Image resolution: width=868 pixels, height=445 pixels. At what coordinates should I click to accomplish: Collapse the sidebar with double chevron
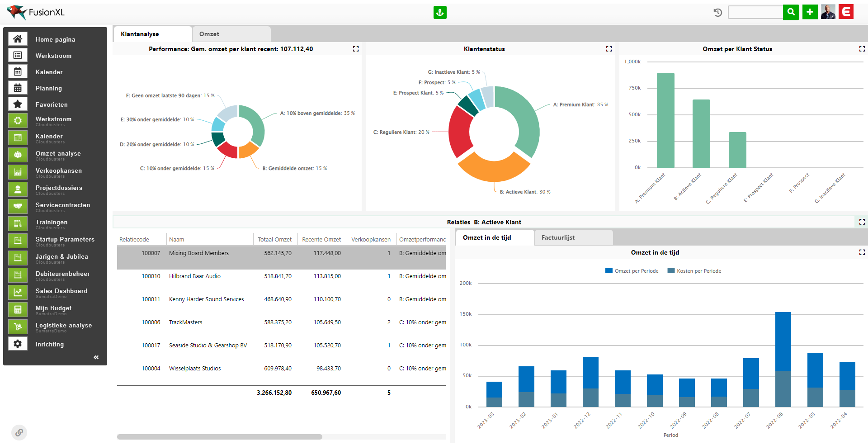click(96, 357)
